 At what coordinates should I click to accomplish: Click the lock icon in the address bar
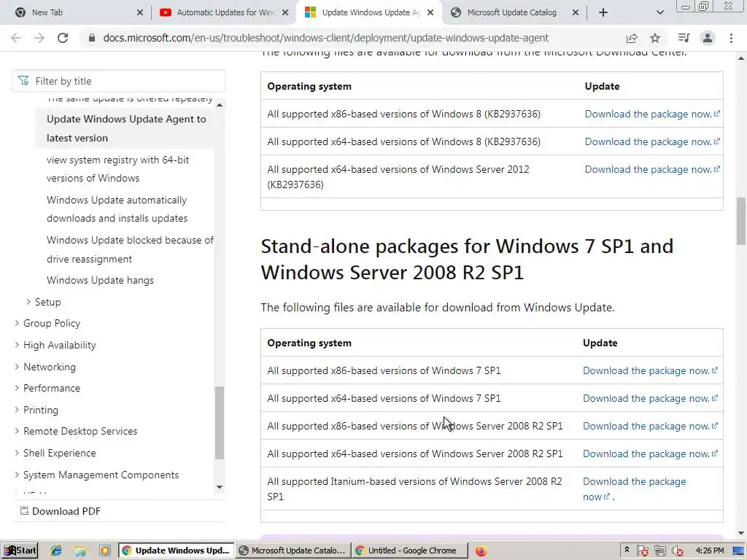[92, 38]
